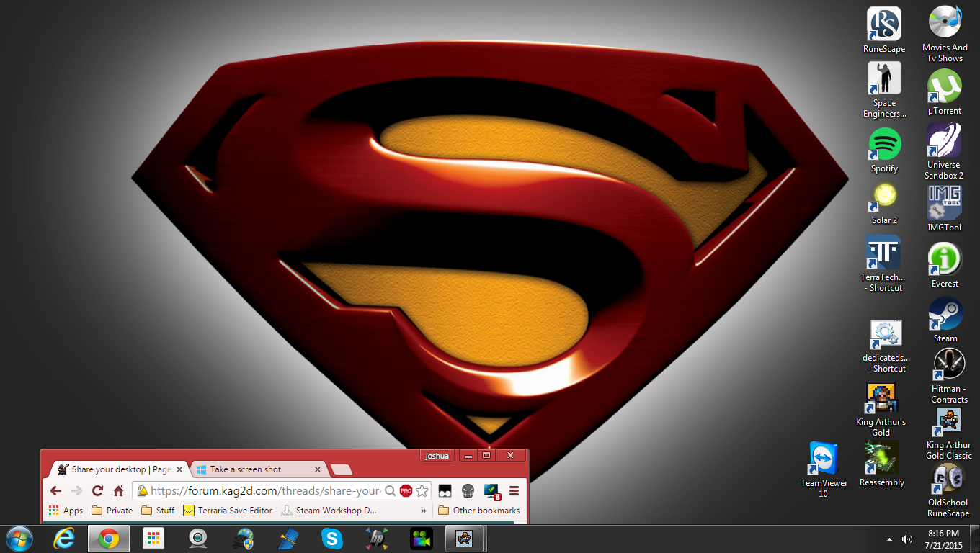This screenshot has height=553, width=980.
Task: Open the film strip taskbar app
Action: [x=288, y=539]
